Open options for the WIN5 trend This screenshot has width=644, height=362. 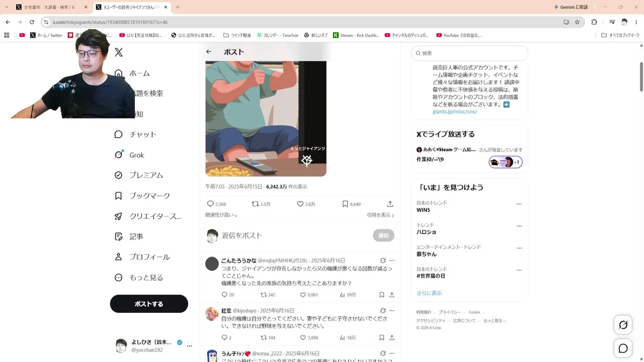click(519, 204)
